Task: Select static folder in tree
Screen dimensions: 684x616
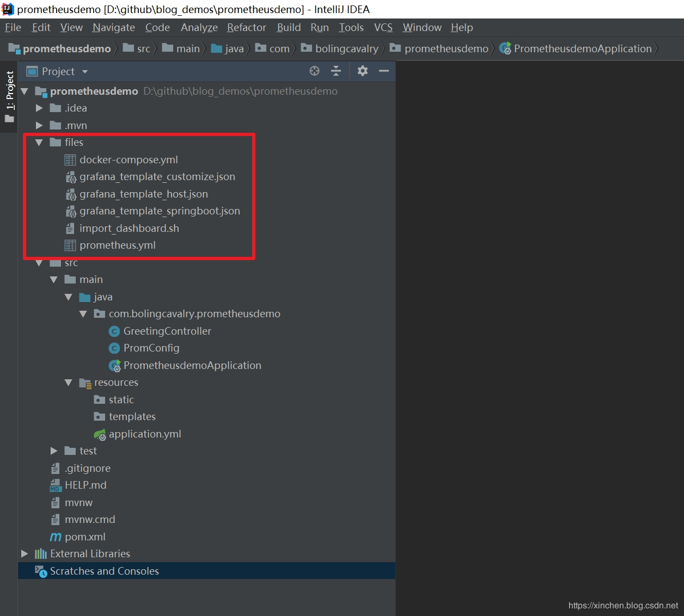Action: (x=114, y=400)
